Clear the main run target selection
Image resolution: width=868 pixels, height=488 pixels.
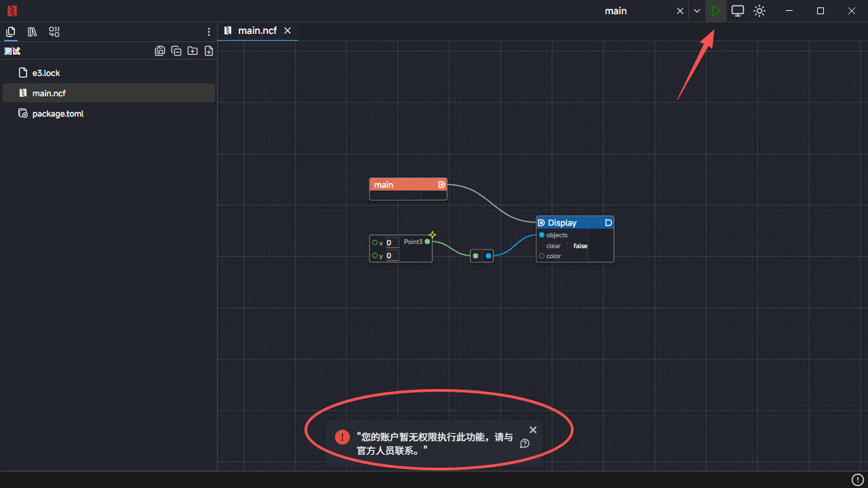point(680,11)
